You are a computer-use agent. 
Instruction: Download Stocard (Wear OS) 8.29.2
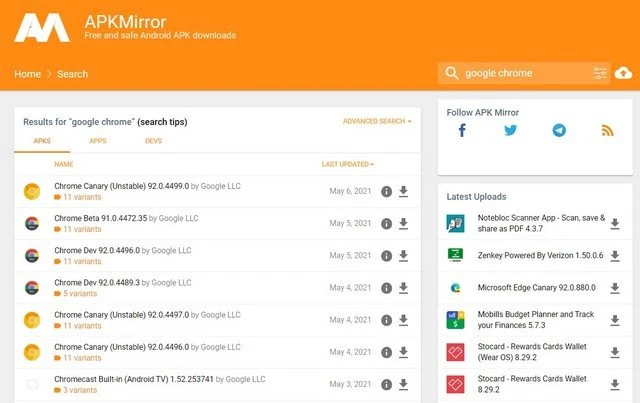click(x=615, y=352)
